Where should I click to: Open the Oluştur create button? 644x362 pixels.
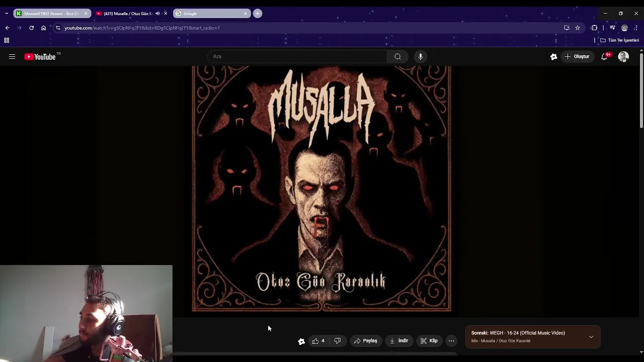[x=577, y=57]
